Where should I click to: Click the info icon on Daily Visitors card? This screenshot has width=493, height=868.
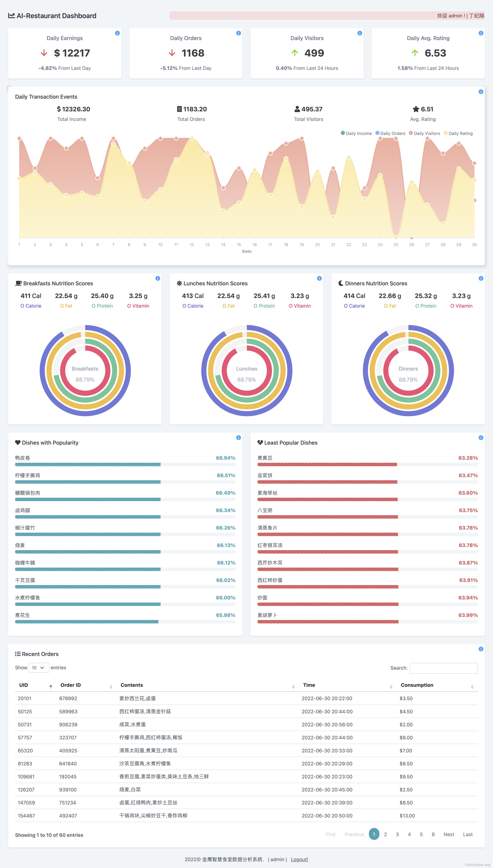(x=360, y=33)
